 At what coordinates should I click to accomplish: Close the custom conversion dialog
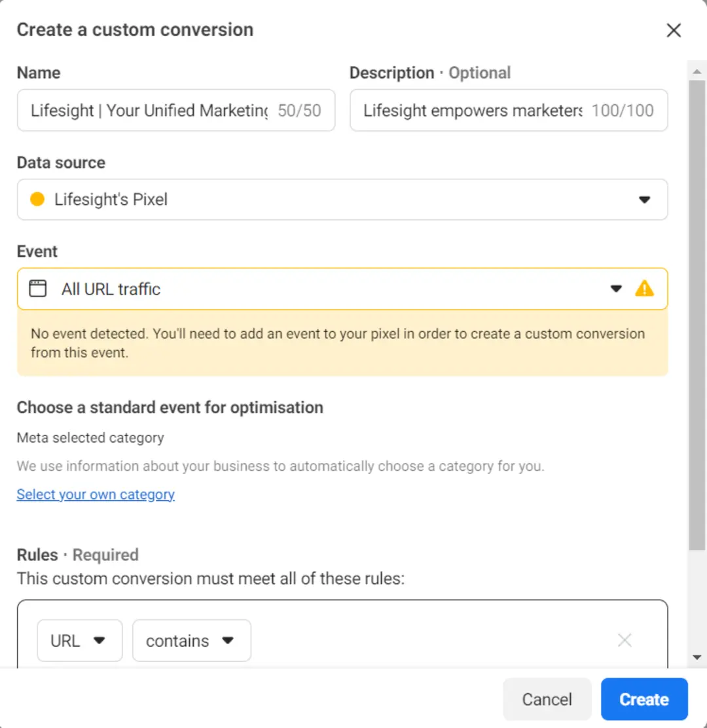click(674, 30)
